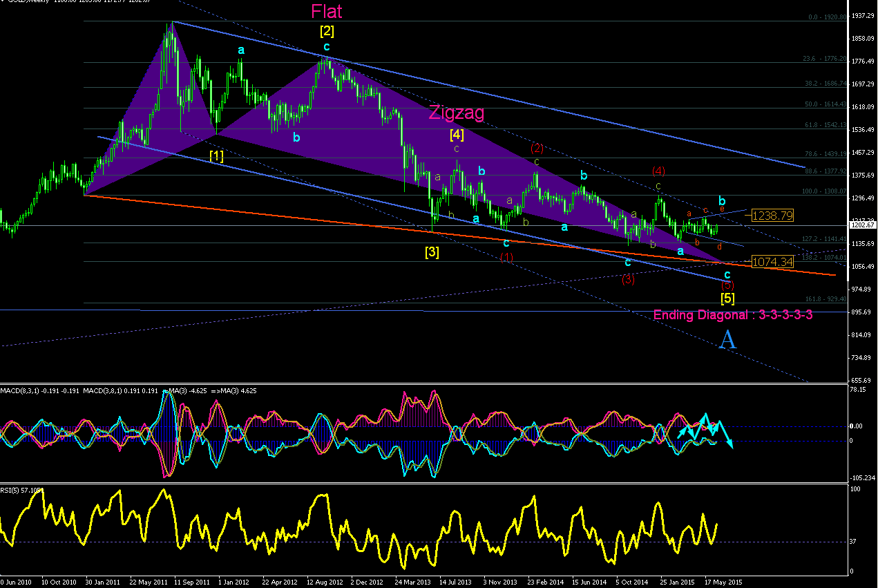
Task: Click Fibonacci level "100.0 - 1308.07"
Action: coord(825,191)
